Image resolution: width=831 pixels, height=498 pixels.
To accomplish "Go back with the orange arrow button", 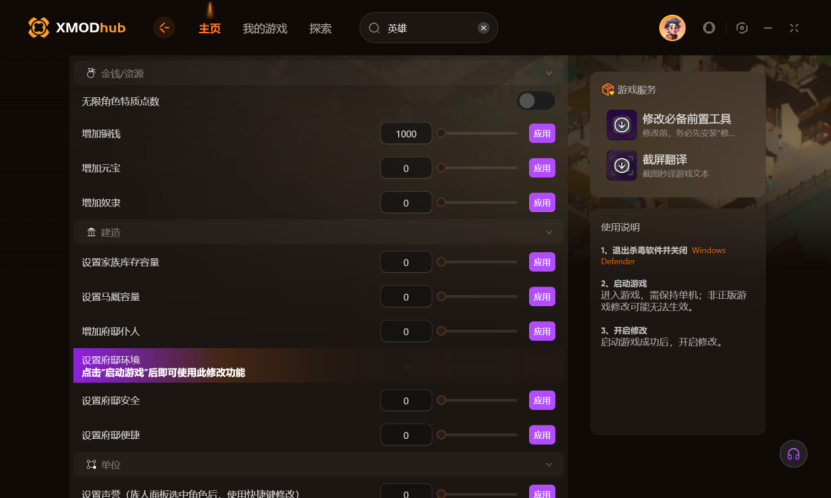I will 164,28.
